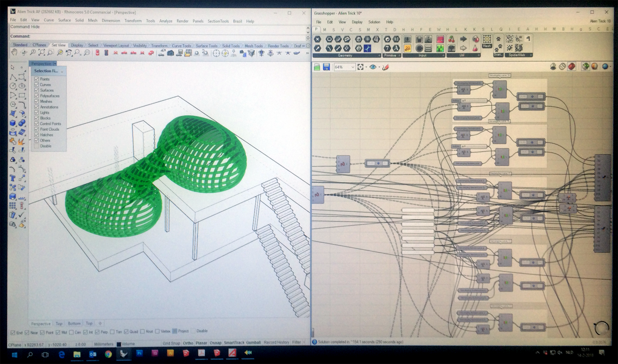Toggle End osnap checkbox
Screen dimensions: 618x364
(13, 333)
